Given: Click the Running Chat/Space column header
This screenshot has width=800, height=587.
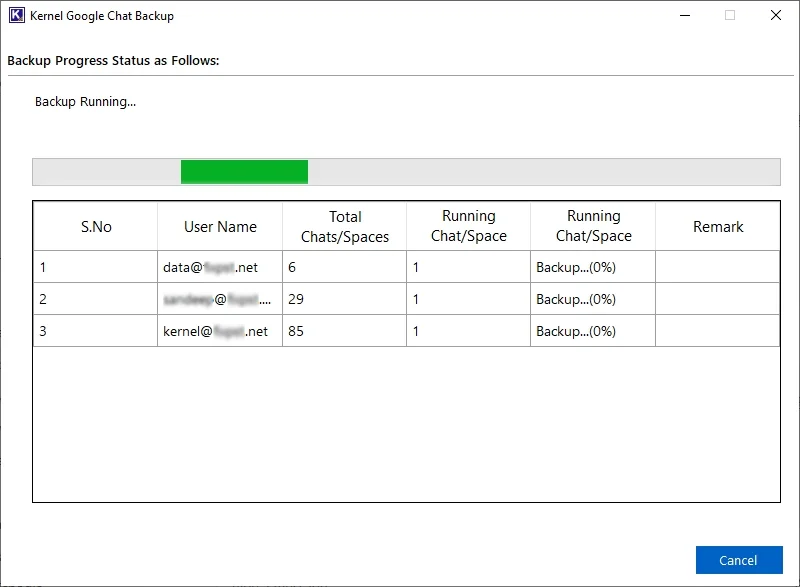Looking at the screenshot, I should 468,226.
